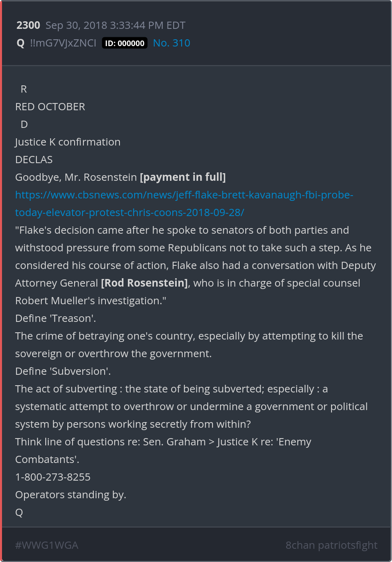Open the No. 310 post link
This screenshot has width=392, height=562.
(x=172, y=43)
